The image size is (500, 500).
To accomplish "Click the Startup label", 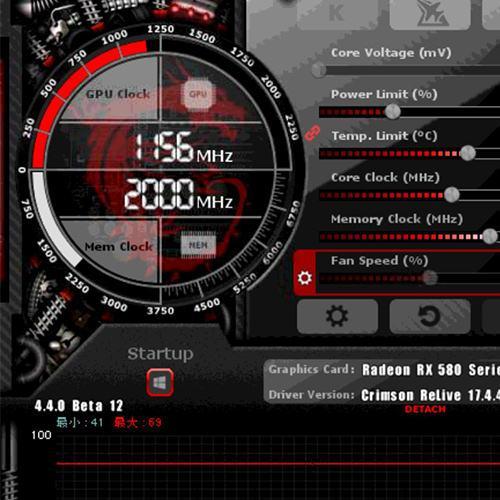I will point(160,354).
